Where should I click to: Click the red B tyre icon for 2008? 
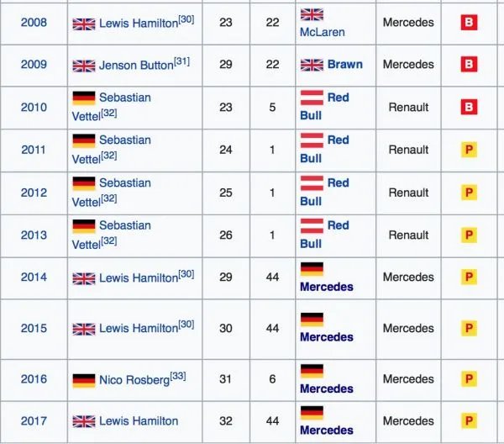[469, 23]
